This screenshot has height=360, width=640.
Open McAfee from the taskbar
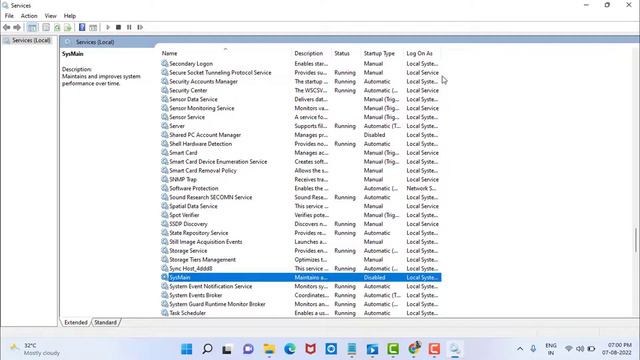[310, 349]
